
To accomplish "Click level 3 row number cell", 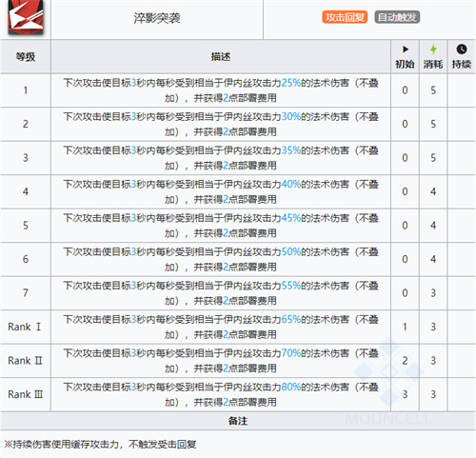I will click(x=26, y=158).
